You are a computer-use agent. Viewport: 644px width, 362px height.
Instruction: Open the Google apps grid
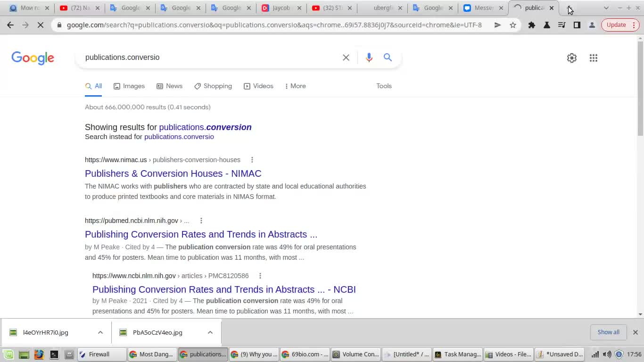pyautogui.click(x=594, y=58)
